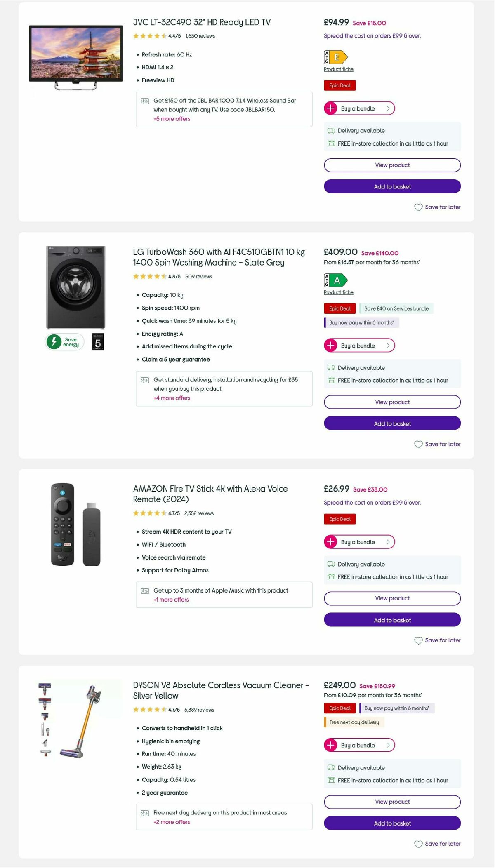Expand +4 more offers on the LG washing machine
Viewport: 495px width, 868px height.
(x=171, y=398)
